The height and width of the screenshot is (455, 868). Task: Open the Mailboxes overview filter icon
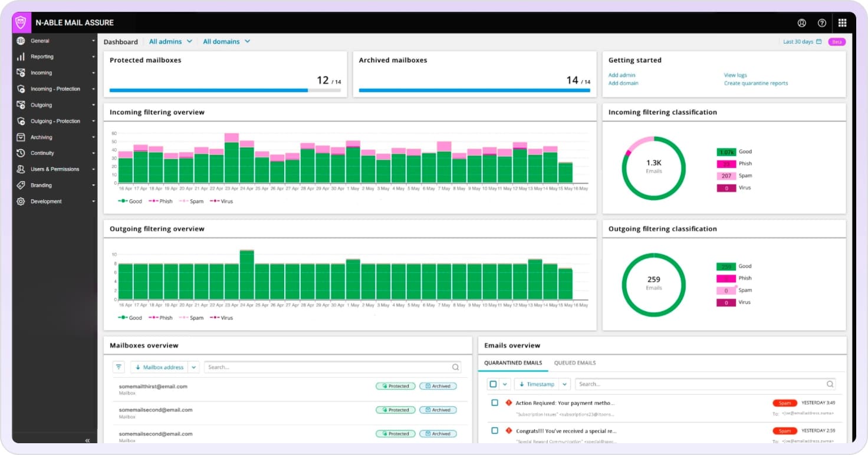(119, 367)
